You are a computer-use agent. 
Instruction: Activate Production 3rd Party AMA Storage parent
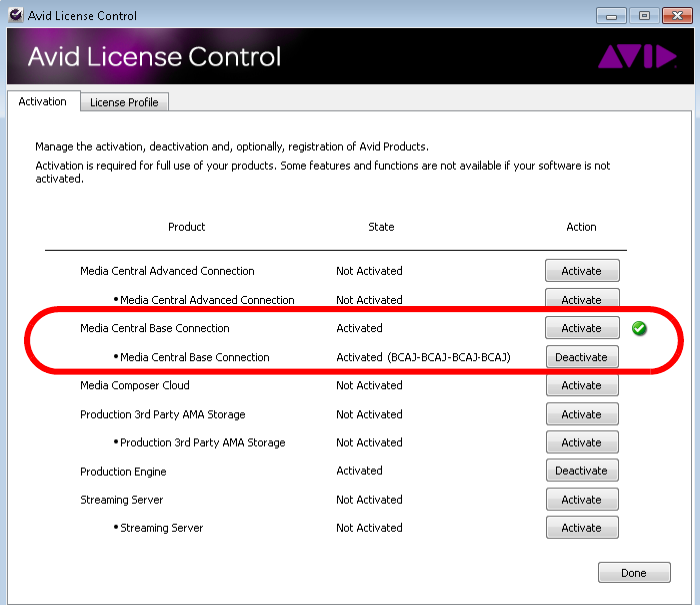point(581,414)
